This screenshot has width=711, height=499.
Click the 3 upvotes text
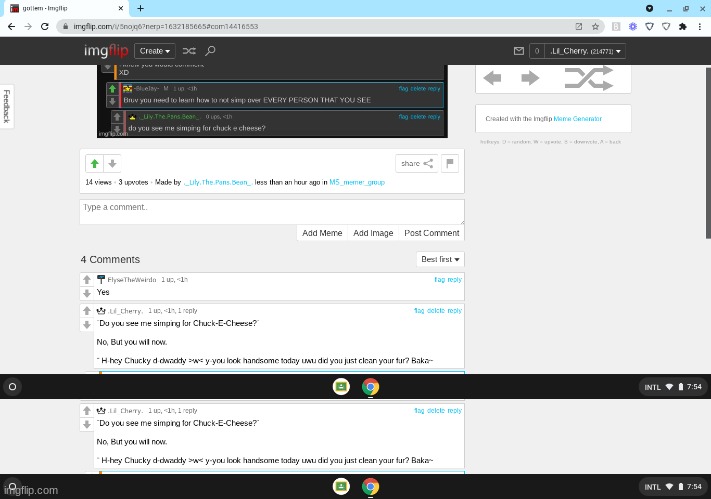133,182
